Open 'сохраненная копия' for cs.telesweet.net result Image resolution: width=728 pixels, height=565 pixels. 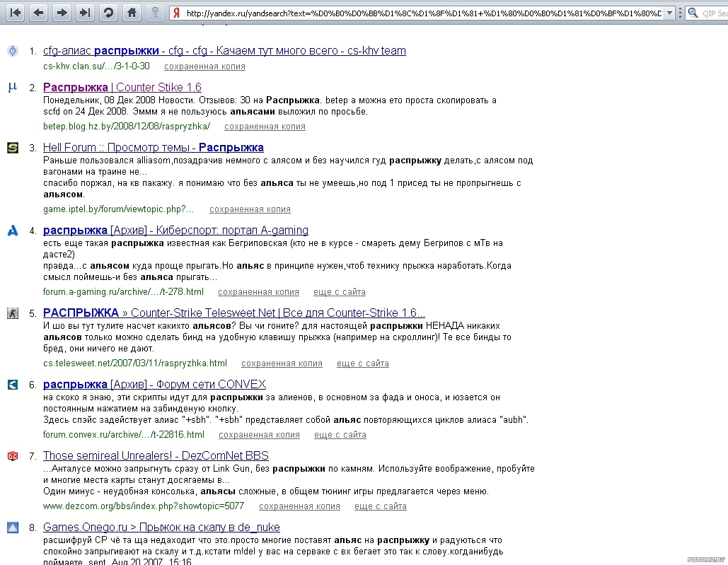coord(282,363)
